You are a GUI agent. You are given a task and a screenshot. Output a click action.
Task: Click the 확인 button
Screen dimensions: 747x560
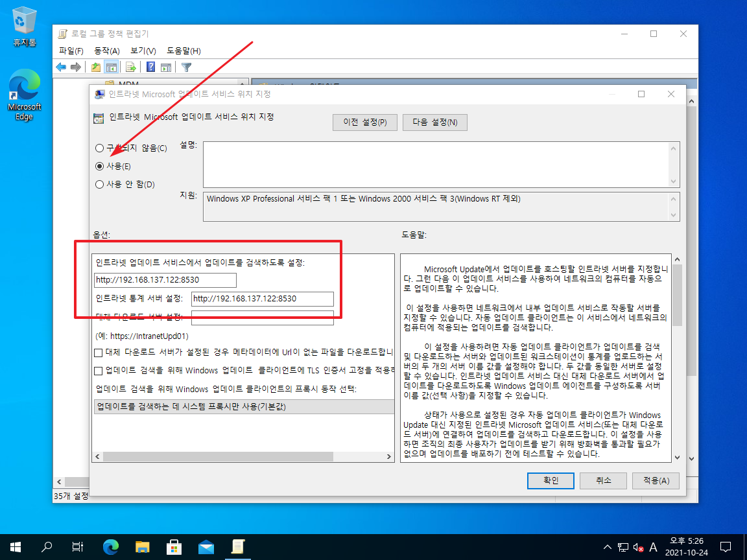(x=551, y=480)
